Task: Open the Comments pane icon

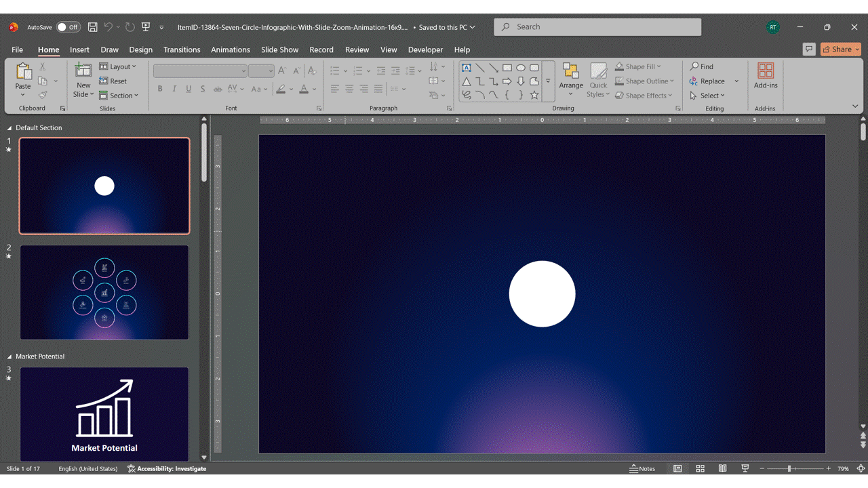Action: pos(808,49)
